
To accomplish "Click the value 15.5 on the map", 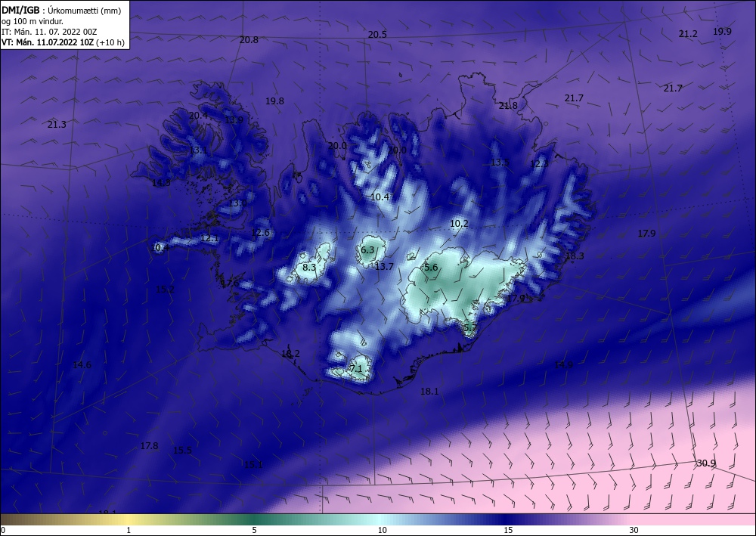I will pyautogui.click(x=183, y=451).
